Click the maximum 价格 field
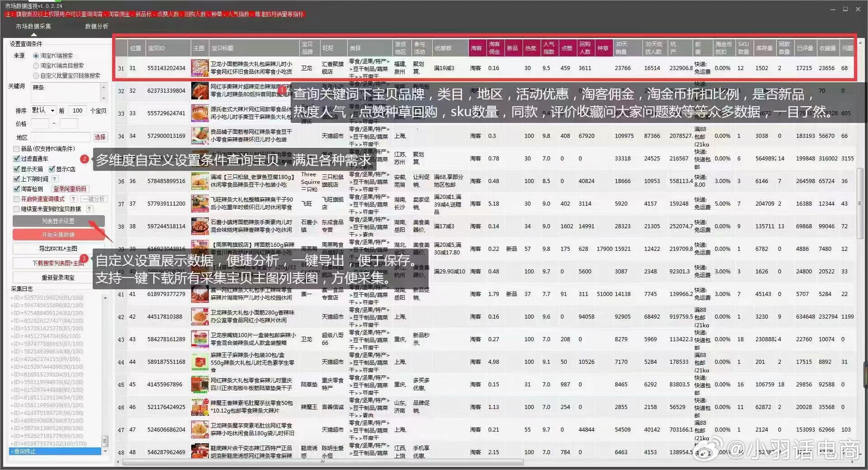 pos(69,123)
